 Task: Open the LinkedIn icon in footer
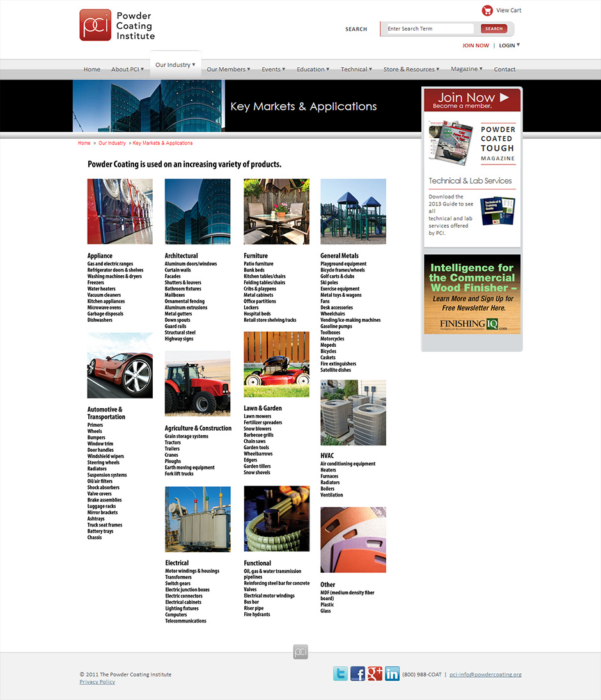click(x=392, y=674)
